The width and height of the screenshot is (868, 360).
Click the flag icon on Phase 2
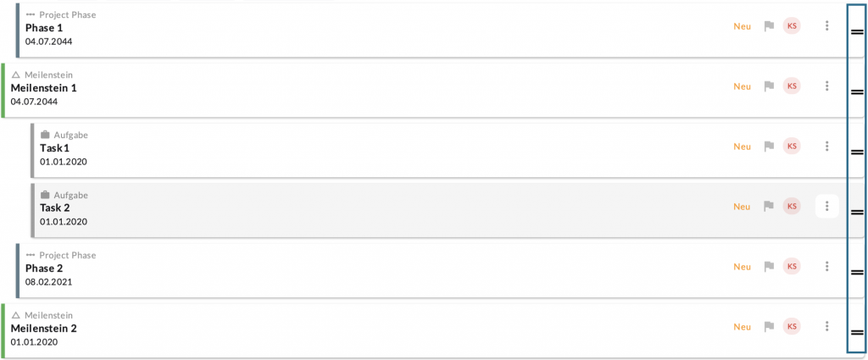click(x=769, y=267)
